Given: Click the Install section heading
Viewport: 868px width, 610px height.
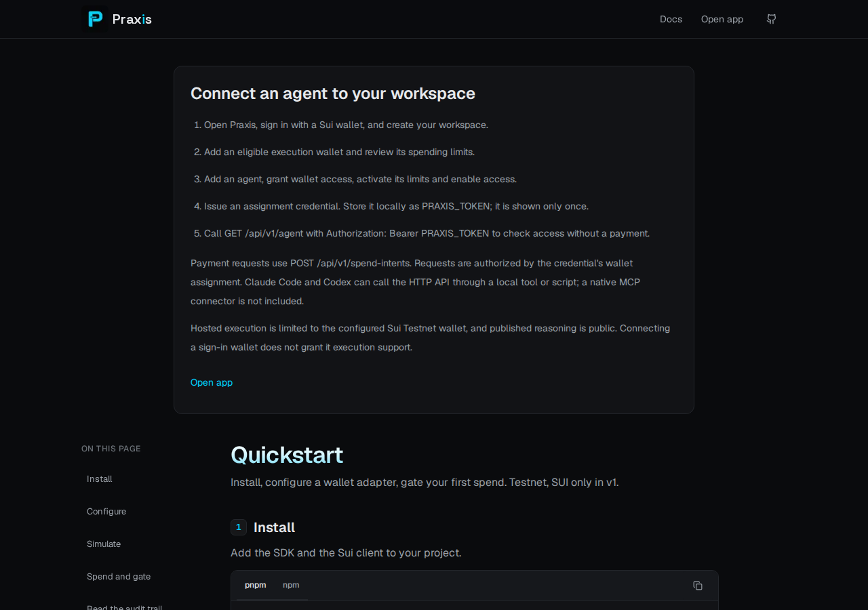Looking at the screenshot, I should 274,527.
